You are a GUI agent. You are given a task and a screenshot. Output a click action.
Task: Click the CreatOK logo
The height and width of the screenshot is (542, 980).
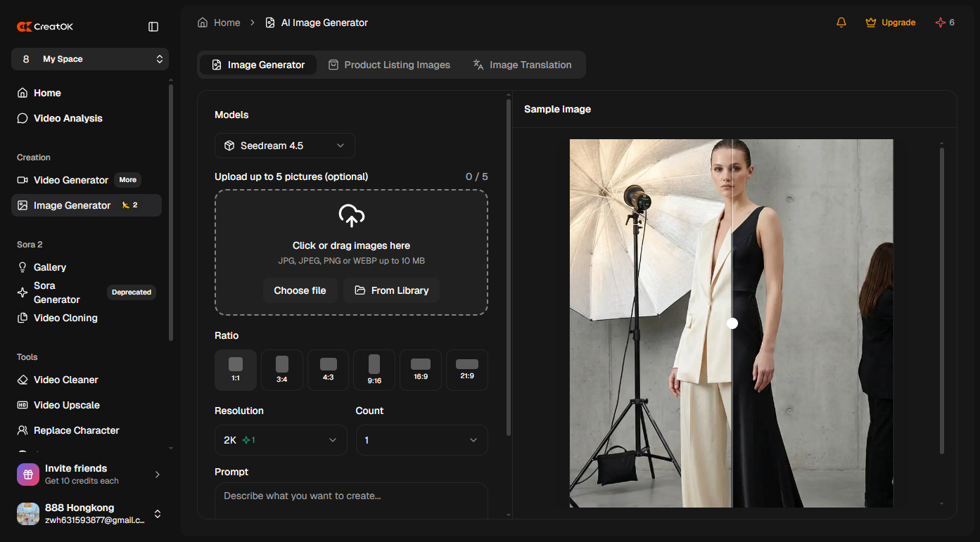coord(46,27)
